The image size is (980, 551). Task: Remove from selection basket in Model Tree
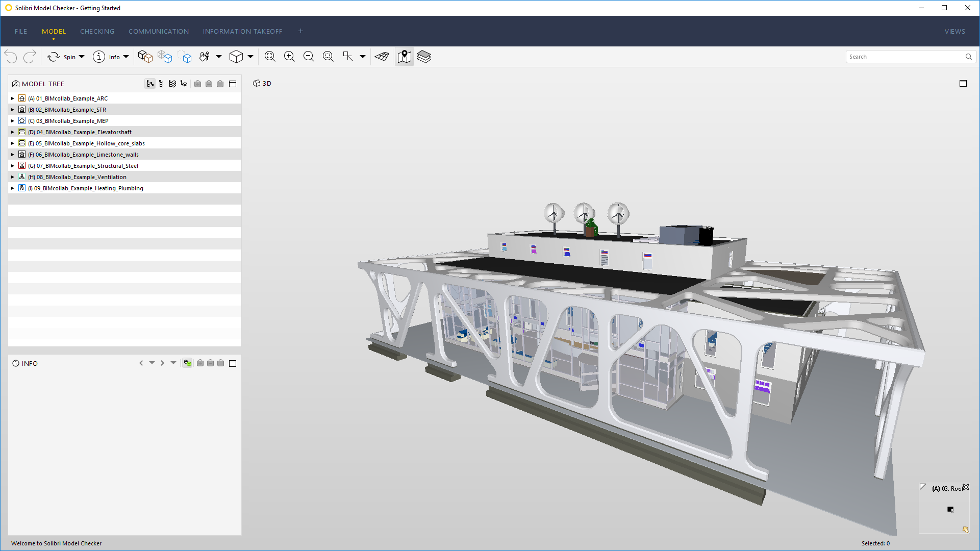(209, 84)
